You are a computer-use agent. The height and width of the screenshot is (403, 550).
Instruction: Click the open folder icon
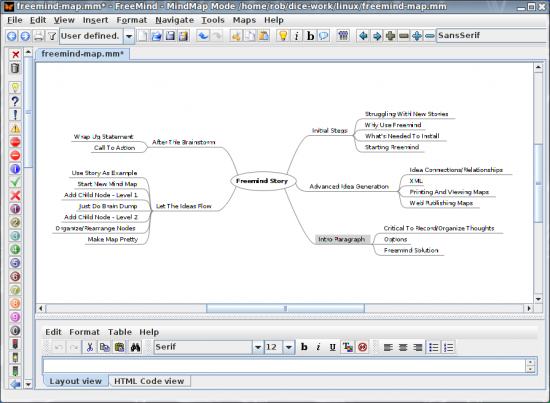pyautogui.click(x=156, y=36)
